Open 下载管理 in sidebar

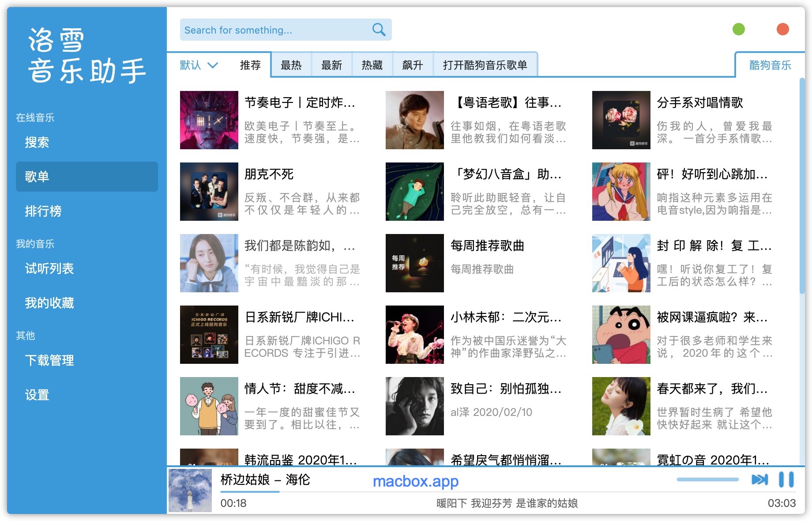(x=86, y=360)
